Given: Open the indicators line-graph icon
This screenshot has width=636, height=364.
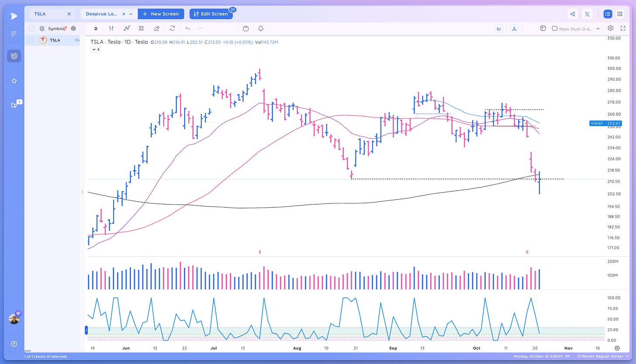Looking at the screenshot, I should click(127, 28).
